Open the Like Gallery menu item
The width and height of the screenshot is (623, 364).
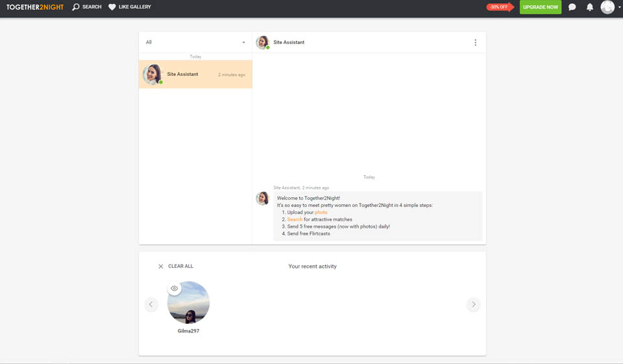(135, 7)
